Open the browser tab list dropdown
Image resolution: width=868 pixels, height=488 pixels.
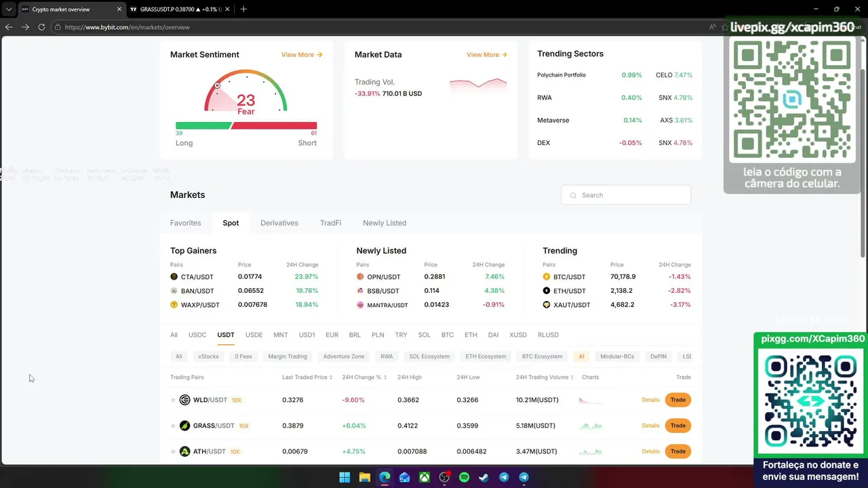9,9
